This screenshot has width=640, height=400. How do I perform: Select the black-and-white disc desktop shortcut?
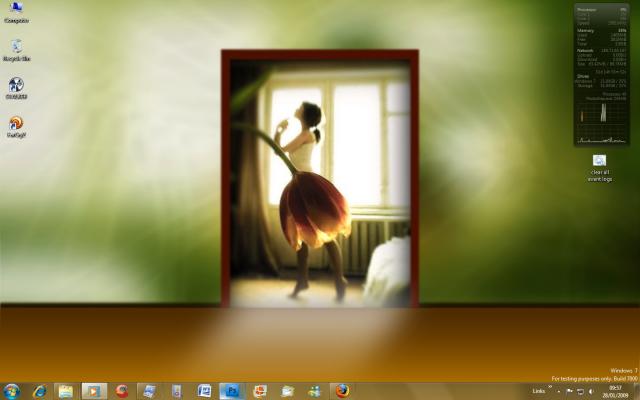coord(16,88)
